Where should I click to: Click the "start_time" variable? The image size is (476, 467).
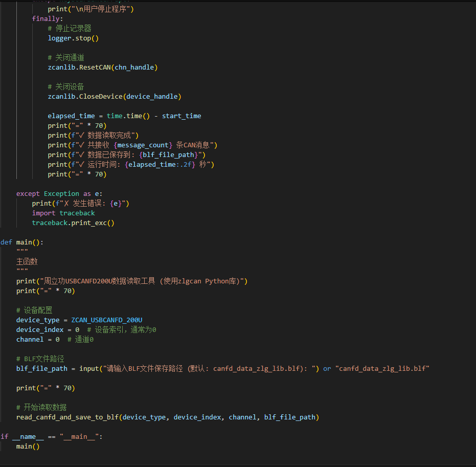coord(182,116)
